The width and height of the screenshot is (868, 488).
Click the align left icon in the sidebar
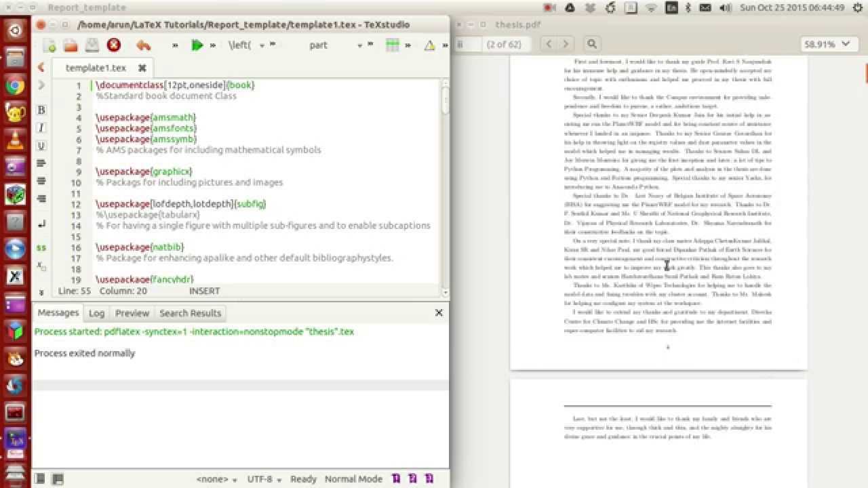click(x=41, y=163)
